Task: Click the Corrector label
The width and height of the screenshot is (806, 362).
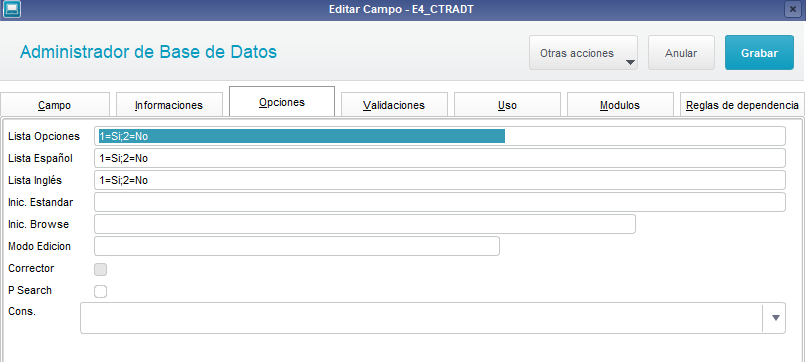Action: pos(31,268)
